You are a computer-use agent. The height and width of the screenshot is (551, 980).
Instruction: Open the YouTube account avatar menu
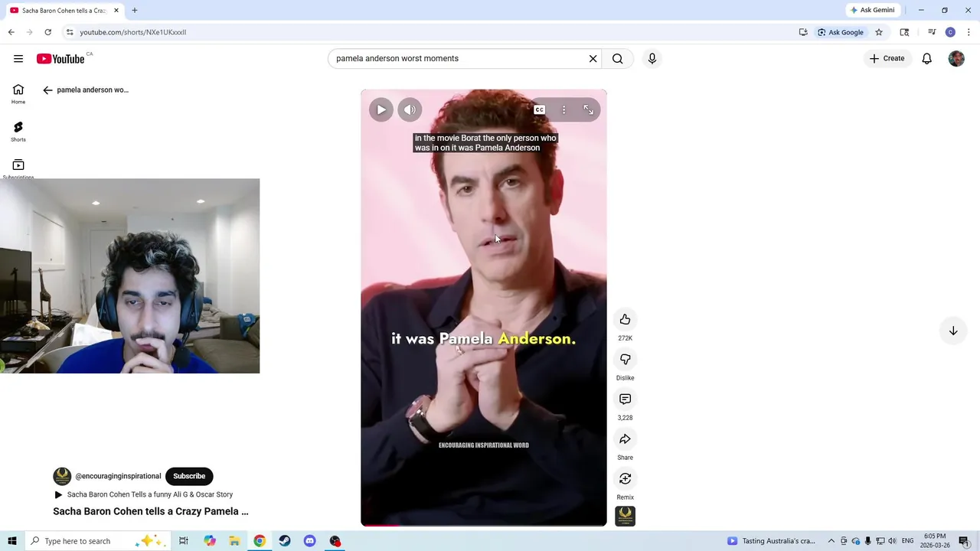[956, 58]
